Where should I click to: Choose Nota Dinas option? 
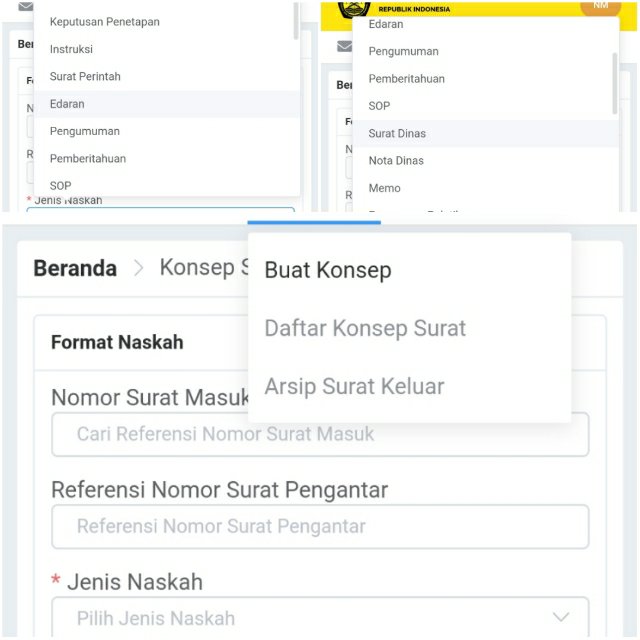pyautogui.click(x=396, y=160)
